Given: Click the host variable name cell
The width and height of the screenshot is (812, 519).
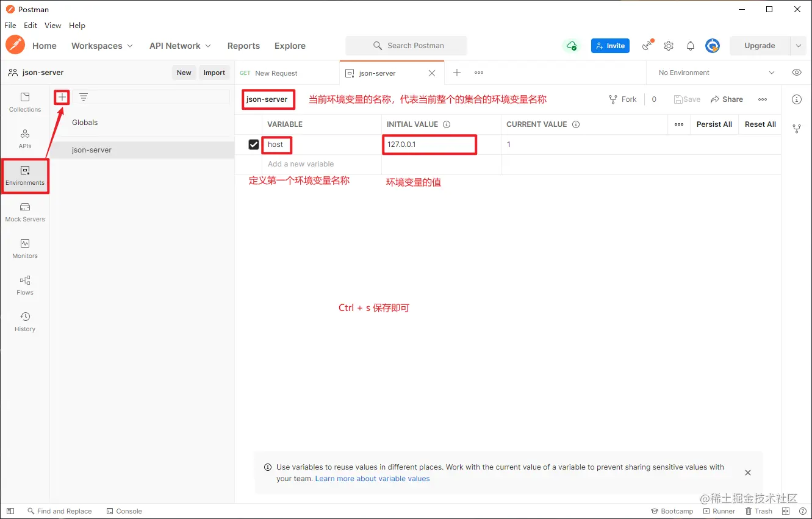Looking at the screenshot, I should click(x=322, y=145).
